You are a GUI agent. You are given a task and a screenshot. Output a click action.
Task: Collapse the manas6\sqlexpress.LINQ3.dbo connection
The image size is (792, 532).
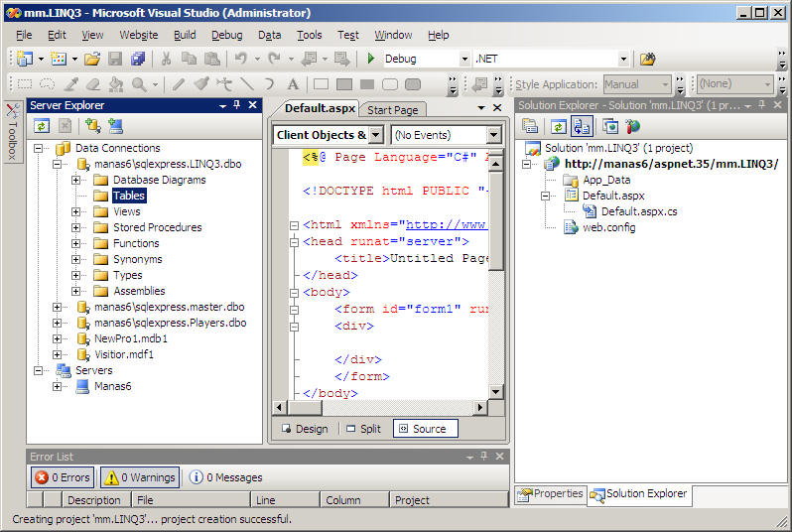58,164
